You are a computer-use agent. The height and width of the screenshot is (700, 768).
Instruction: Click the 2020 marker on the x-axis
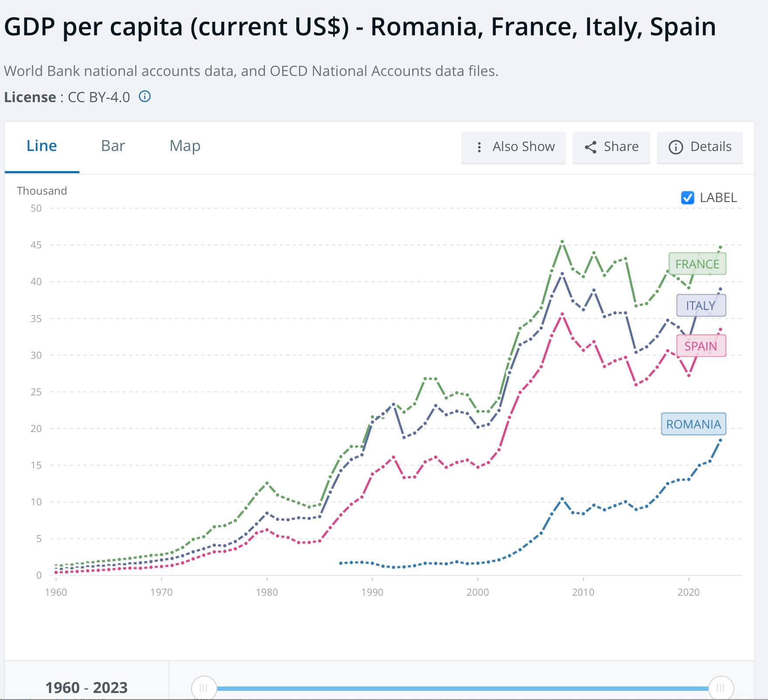click(x=689, y=592)
